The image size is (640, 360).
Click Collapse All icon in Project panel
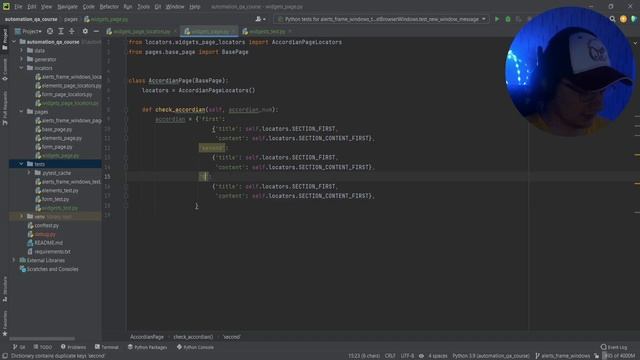pyautogui.click(x=71, y=31)
